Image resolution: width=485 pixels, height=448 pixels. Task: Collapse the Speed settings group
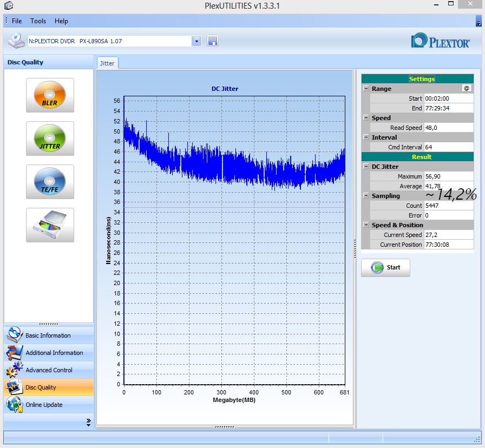click(366, 118)
